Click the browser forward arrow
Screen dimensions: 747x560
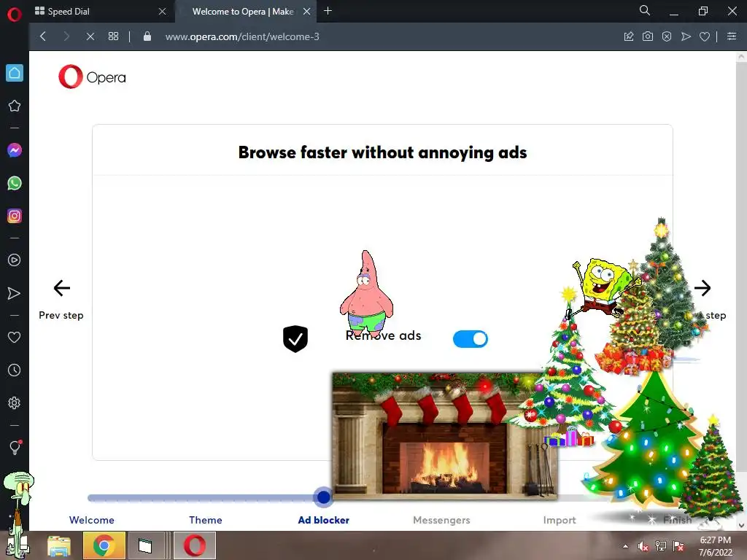[x=66, y=36]
